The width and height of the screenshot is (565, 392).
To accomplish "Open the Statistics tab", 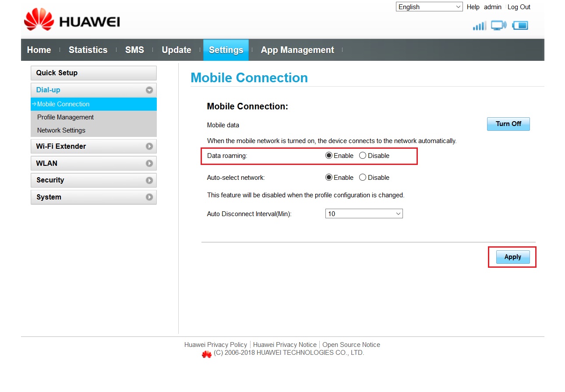I will click(x=88, y=50).
